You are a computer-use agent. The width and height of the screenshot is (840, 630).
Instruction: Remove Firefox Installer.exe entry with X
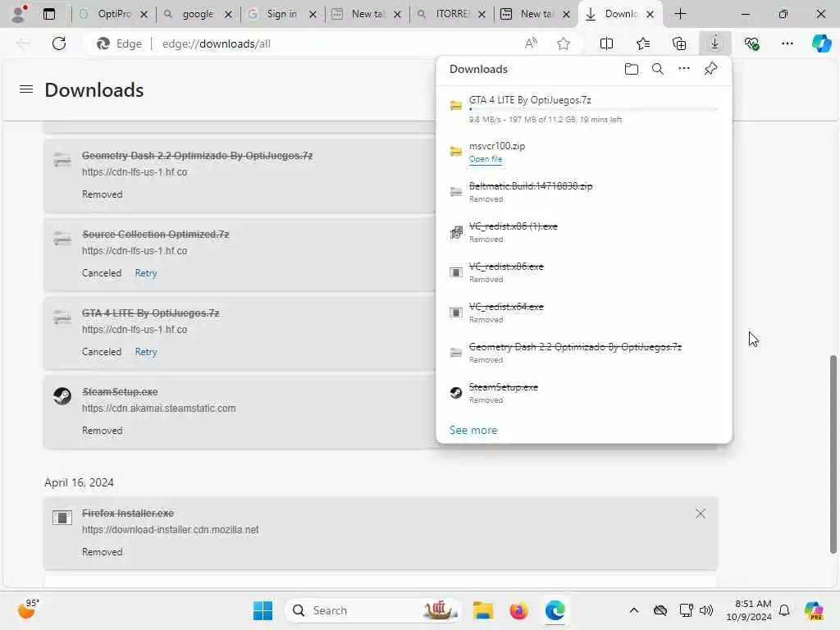coord(701,514)
